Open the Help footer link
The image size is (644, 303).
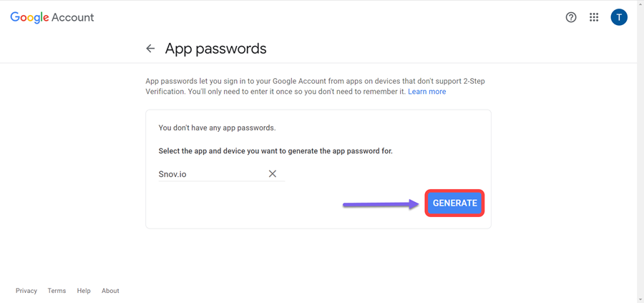click(84, 291)
